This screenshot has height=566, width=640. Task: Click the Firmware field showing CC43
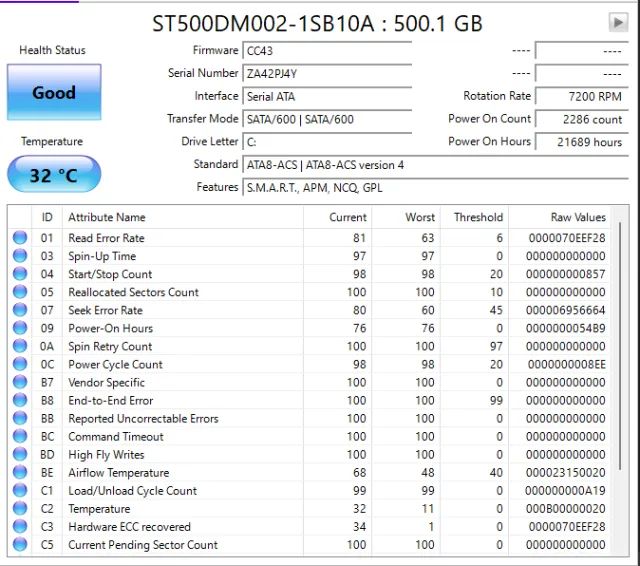327,51
